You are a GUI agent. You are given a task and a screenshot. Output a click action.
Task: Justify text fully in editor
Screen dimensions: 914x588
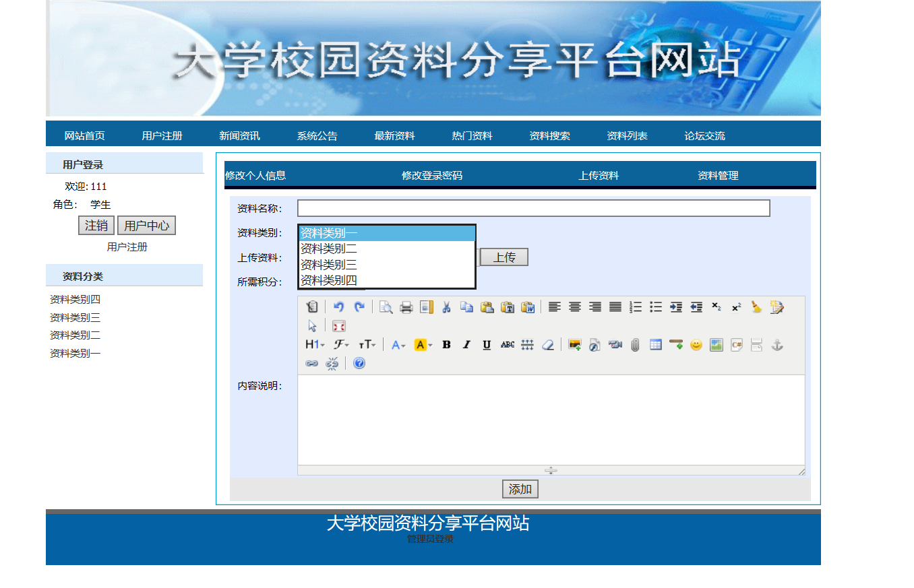615,307
